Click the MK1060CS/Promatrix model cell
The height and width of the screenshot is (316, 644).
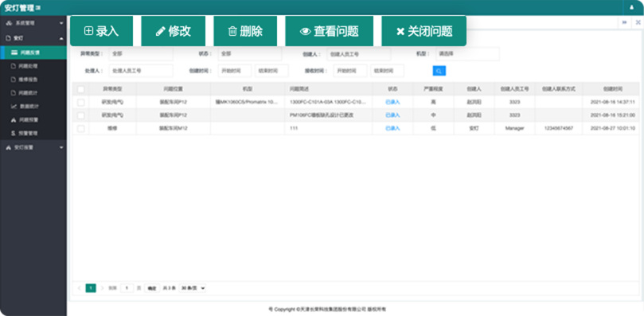[x=247, y=103]
